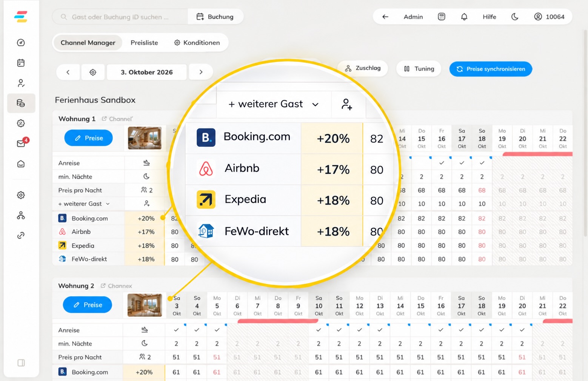Open user account menu 10064
This screenshot has height=381, width=588.
(x=550, y=17)
